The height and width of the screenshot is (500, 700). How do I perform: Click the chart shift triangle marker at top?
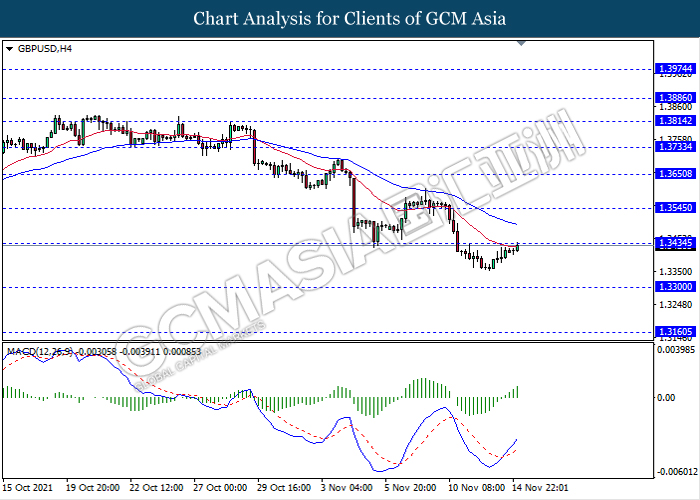tap(521, 43)
